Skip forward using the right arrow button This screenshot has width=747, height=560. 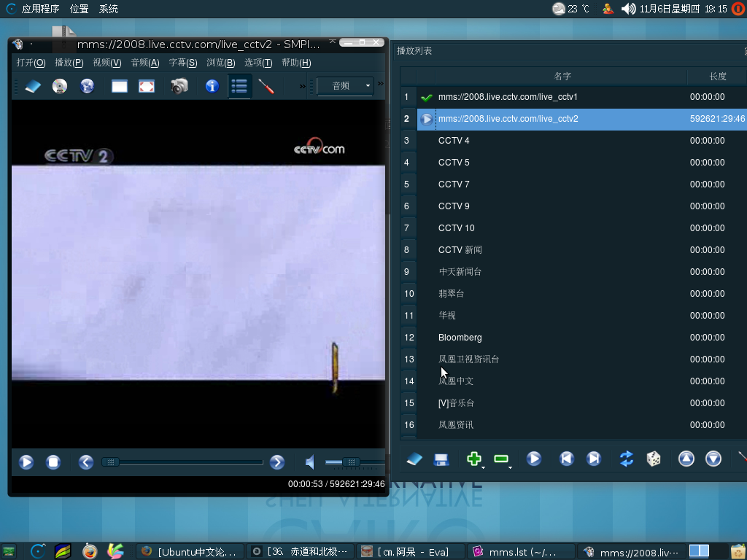tap(276, 462)
